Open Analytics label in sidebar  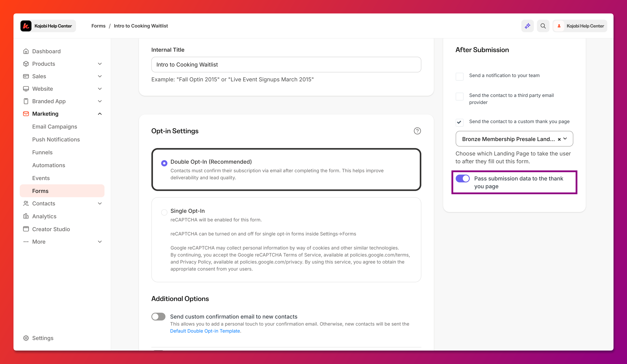pyautogui.click(x=44, y=216)
